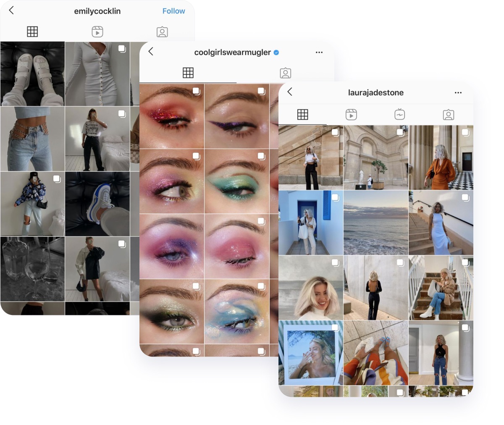Open Reels tab on emilycocklin profile
This screenshot has width=504, height=425.
click(x=97, y=31)
